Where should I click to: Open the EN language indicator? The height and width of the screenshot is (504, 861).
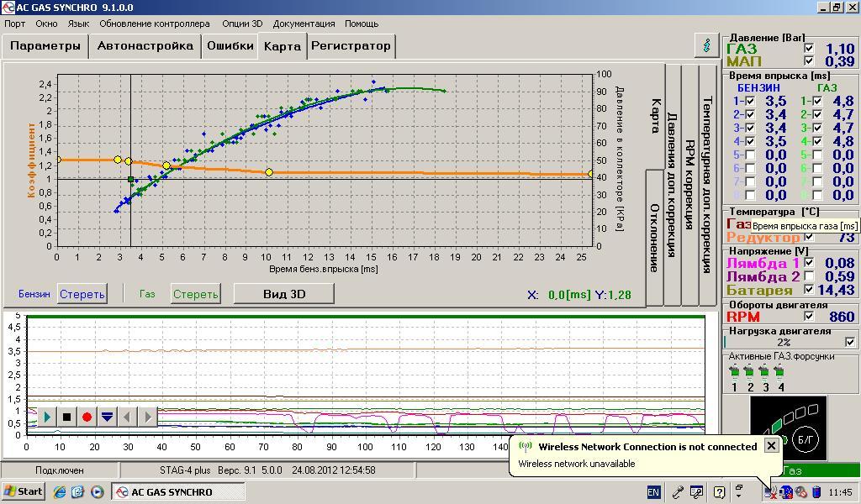tap(653, 492)
